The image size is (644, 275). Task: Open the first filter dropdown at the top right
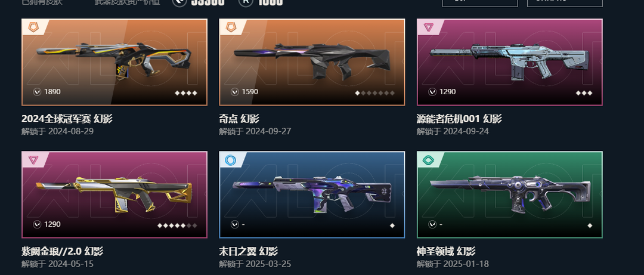tap(479, 2)
